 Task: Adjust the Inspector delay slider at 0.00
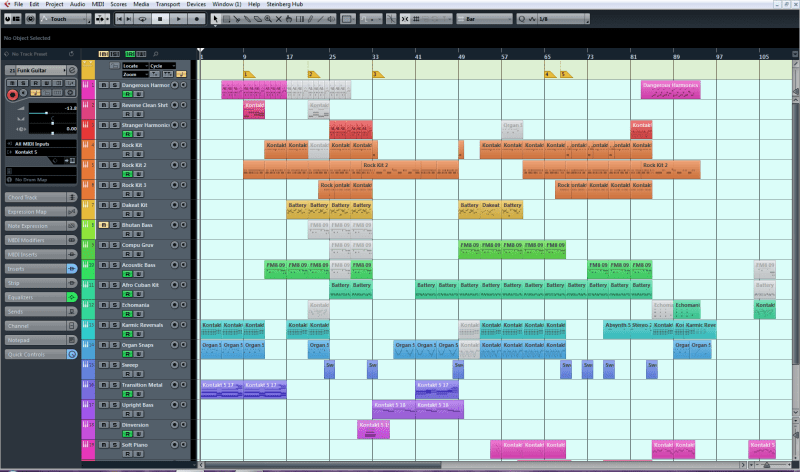(x=52, y=133)
